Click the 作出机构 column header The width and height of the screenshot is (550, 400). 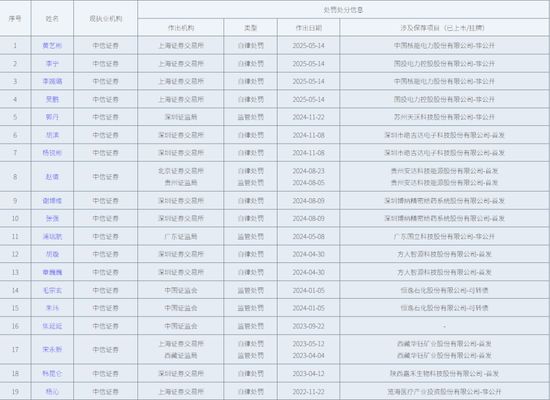click(181, 28)
